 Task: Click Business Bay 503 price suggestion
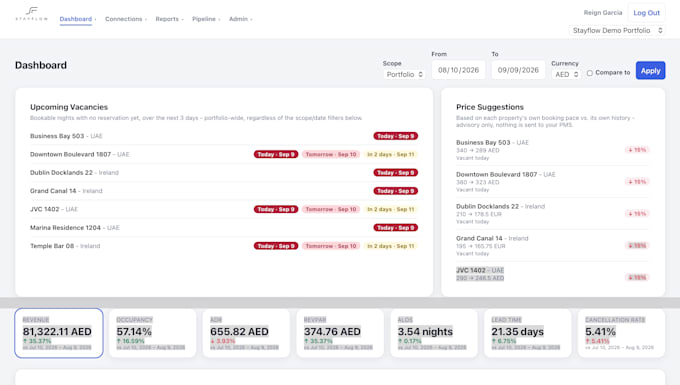point(552,150)
